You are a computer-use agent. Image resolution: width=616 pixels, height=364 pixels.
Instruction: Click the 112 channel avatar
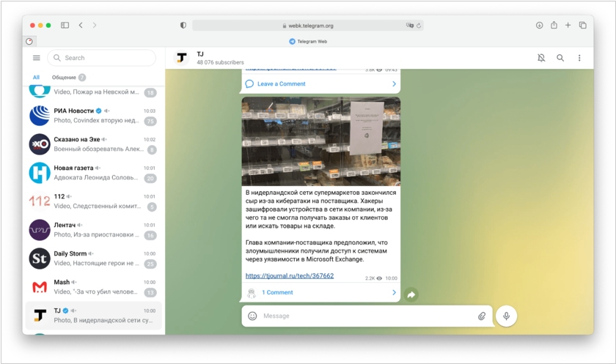coord(40,201)
